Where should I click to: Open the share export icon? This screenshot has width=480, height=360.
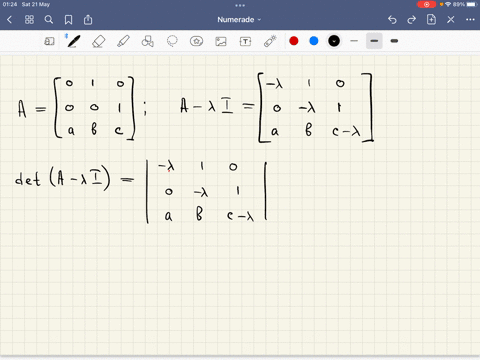(x=88, y=20)
